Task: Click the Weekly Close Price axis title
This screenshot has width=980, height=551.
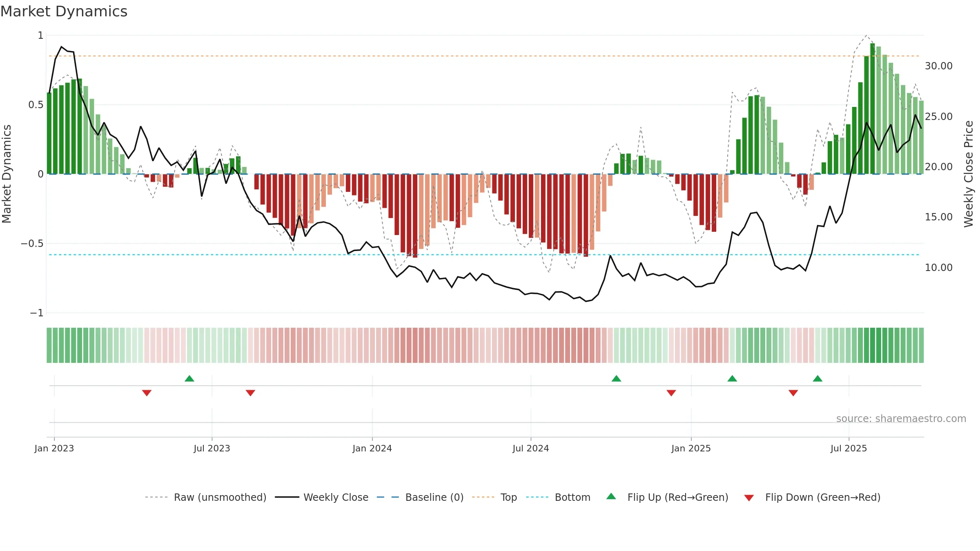Action: [969, 174]
